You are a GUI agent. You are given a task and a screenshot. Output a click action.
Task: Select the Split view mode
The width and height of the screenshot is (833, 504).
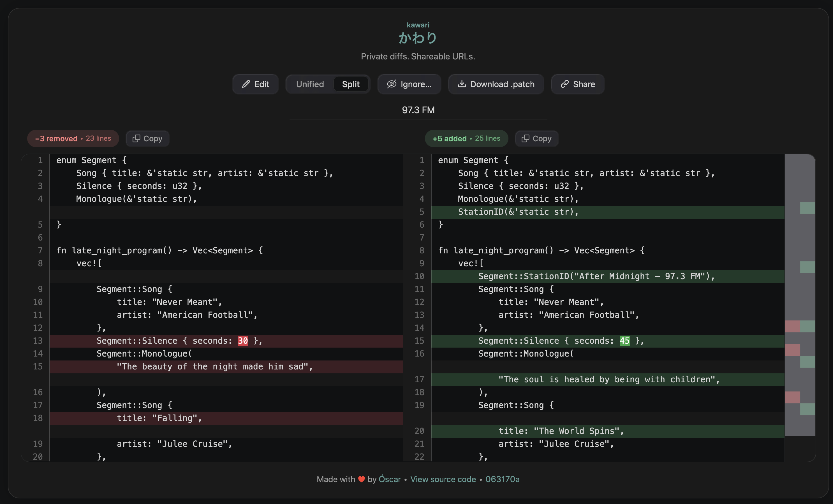[351, 84]
